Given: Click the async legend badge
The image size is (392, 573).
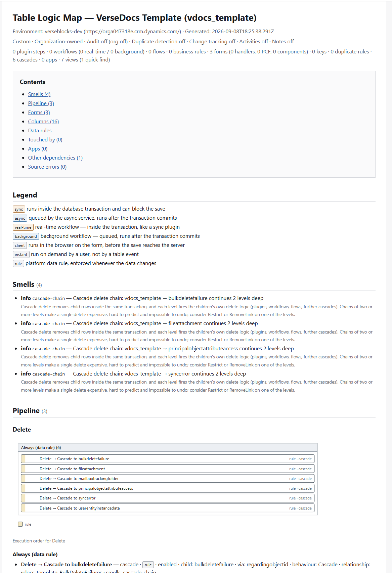Looking at the screenshot, I should (20, 218).
